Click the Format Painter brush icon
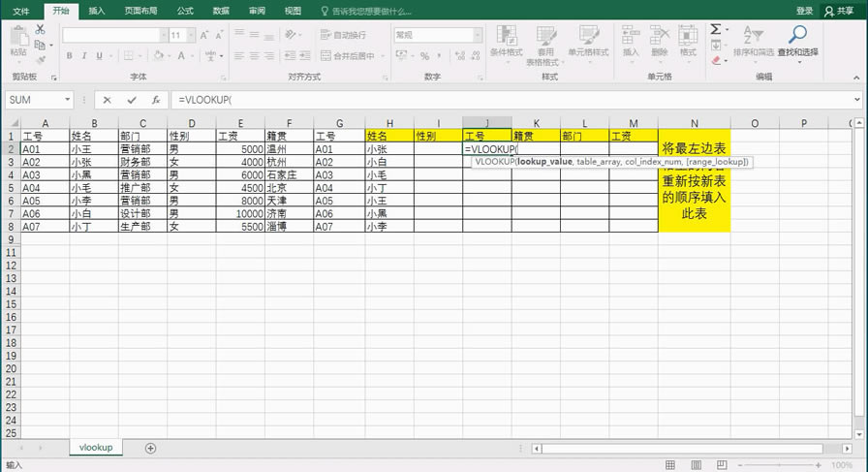This screenshot has height=472, width=868. coord(41,59)
